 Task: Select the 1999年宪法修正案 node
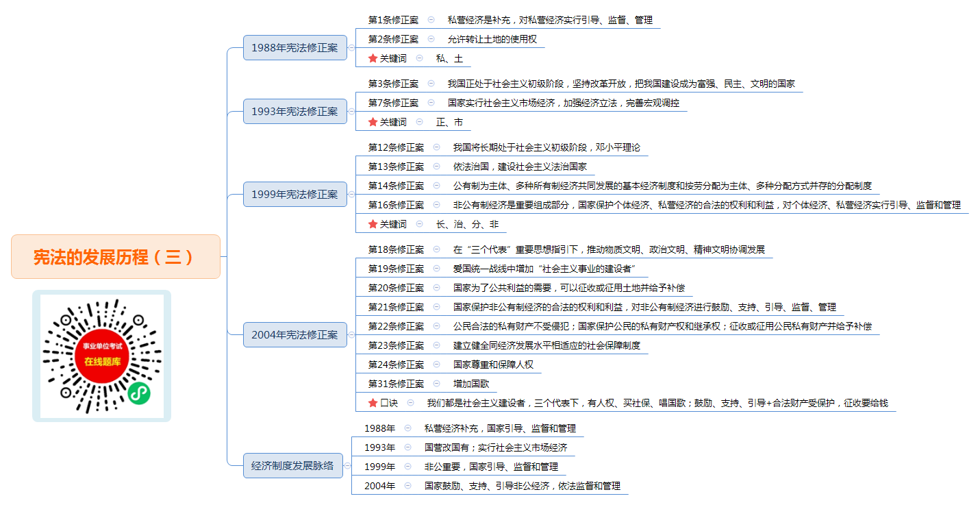[294, 194]
